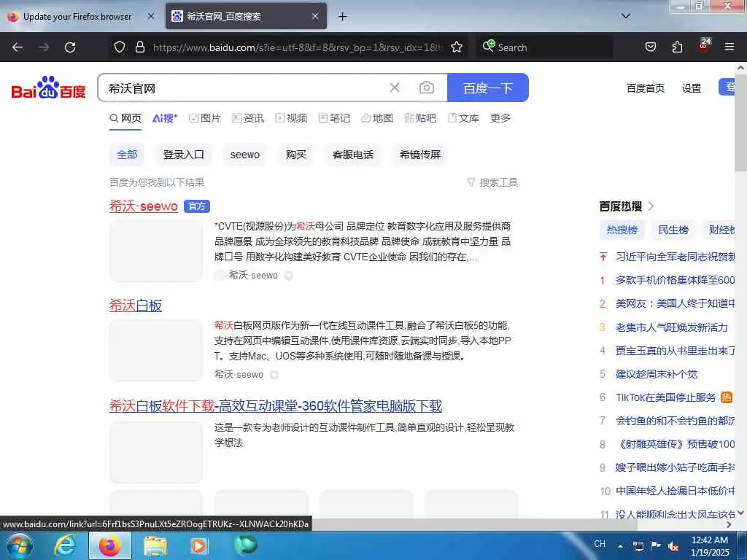Switch to the 资讯 search tab
This screenshot has width=747, height=560.
coord(248,118)
